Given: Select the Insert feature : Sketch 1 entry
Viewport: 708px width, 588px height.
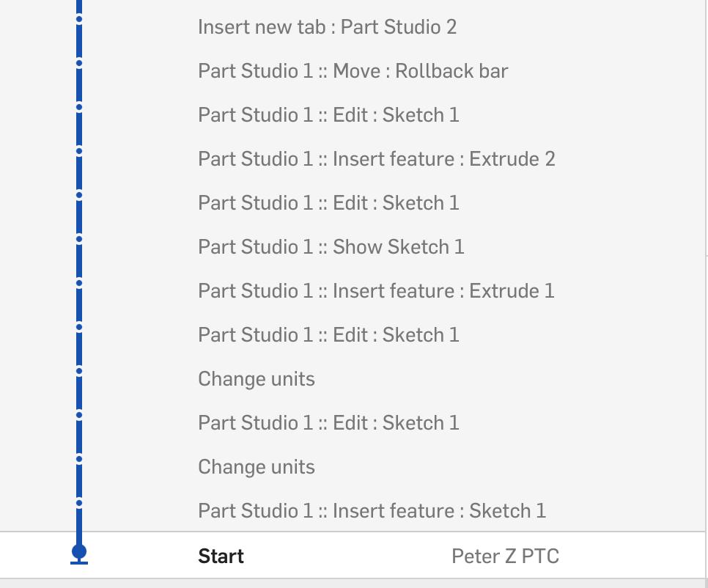Looking at the screenshot, I should point(371,510).
